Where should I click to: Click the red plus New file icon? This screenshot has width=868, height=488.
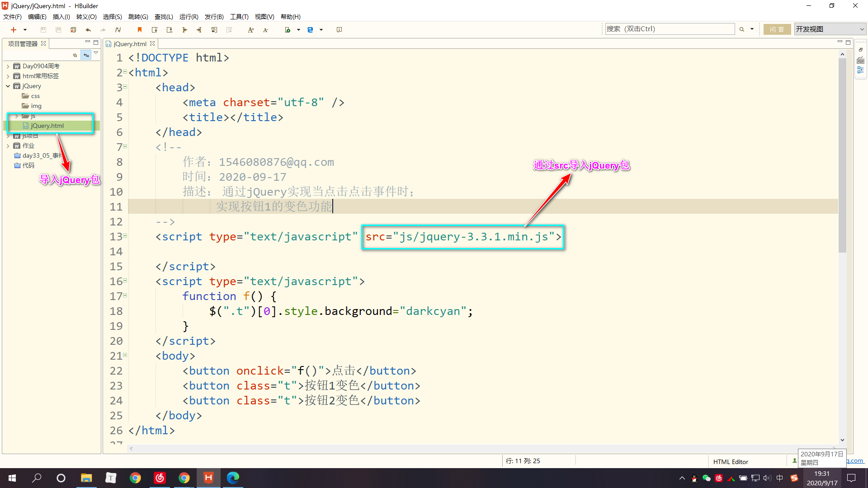pyautogui.click(x=14, y=30)
